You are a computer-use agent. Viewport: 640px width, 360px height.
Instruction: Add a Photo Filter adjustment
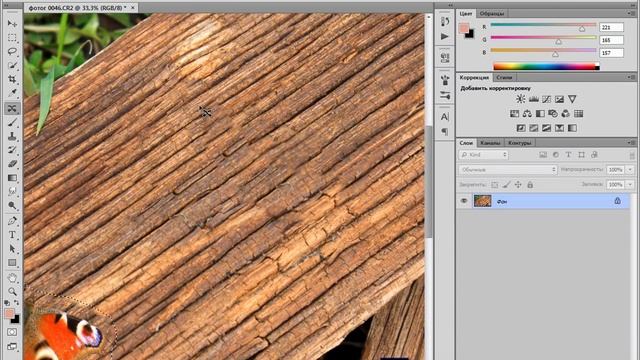point(553,113)
